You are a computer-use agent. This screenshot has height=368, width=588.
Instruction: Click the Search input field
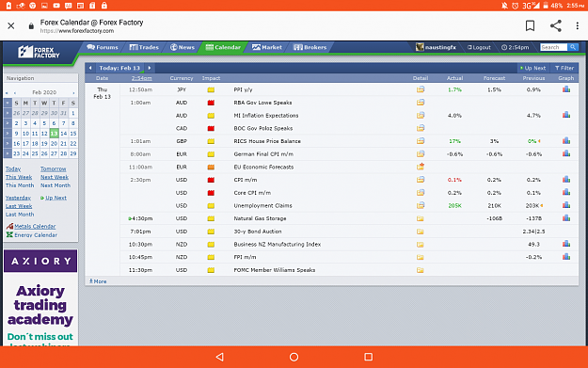pos(553,47)
